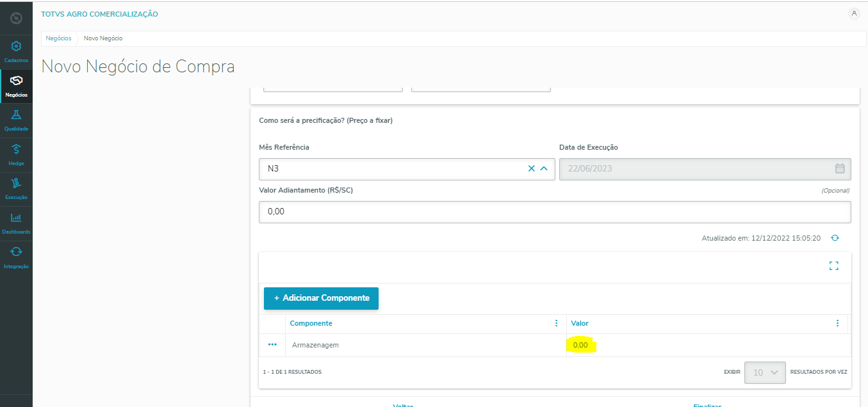Click Novo Negócio breadcrumb

(103, 38)
